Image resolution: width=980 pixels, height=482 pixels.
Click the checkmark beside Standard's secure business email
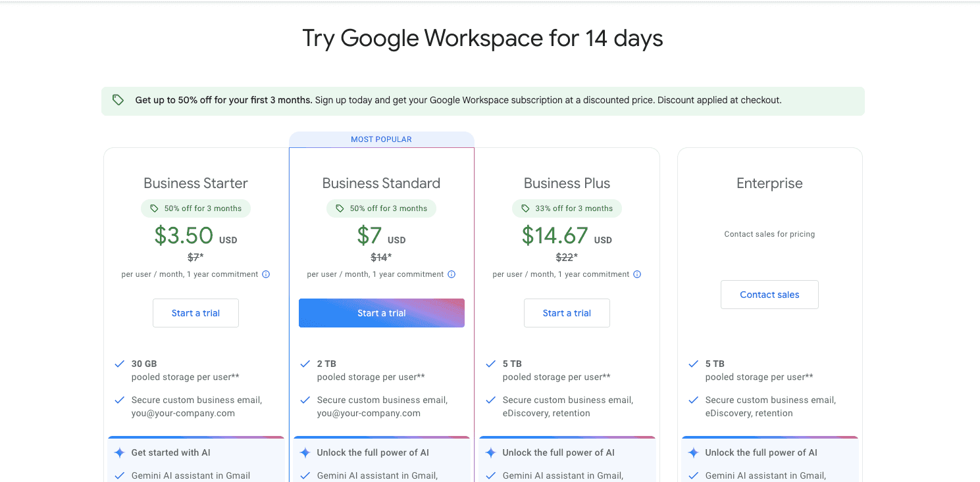tap(305, 400)
